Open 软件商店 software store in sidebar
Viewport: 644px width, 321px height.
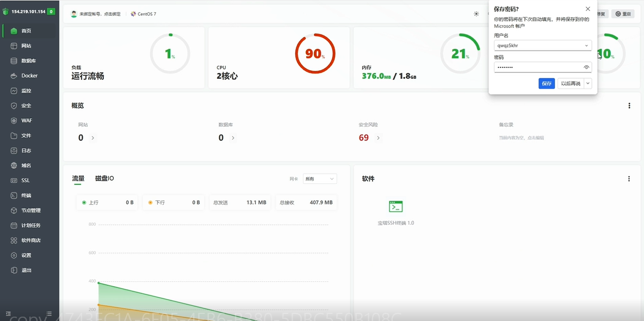coord(30,240)
